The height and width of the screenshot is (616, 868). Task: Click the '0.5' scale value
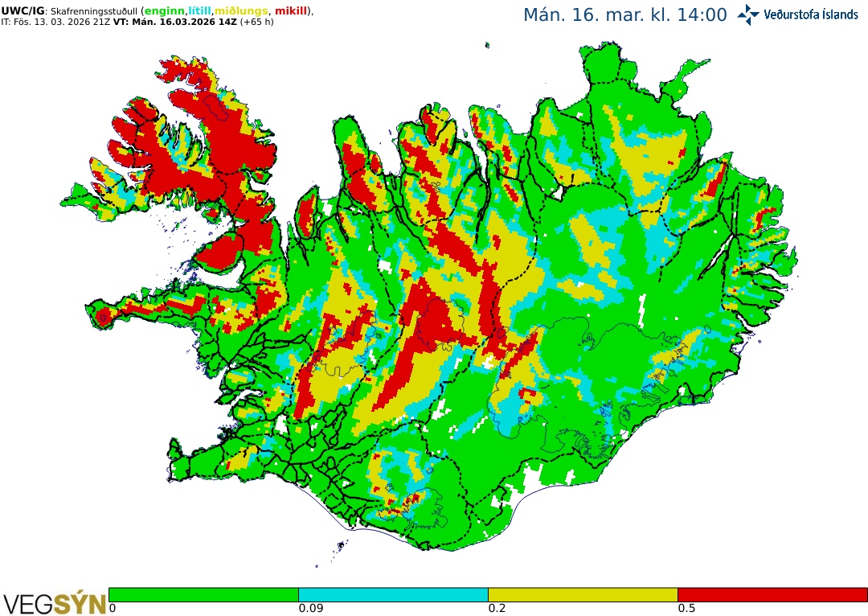point(686,609)
